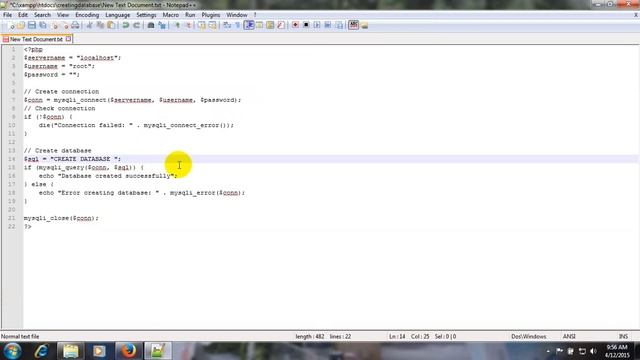This screenshot has height=360, width=640.
Task: Click the Copy toolbar icon
Action: (x=100, y=25)
